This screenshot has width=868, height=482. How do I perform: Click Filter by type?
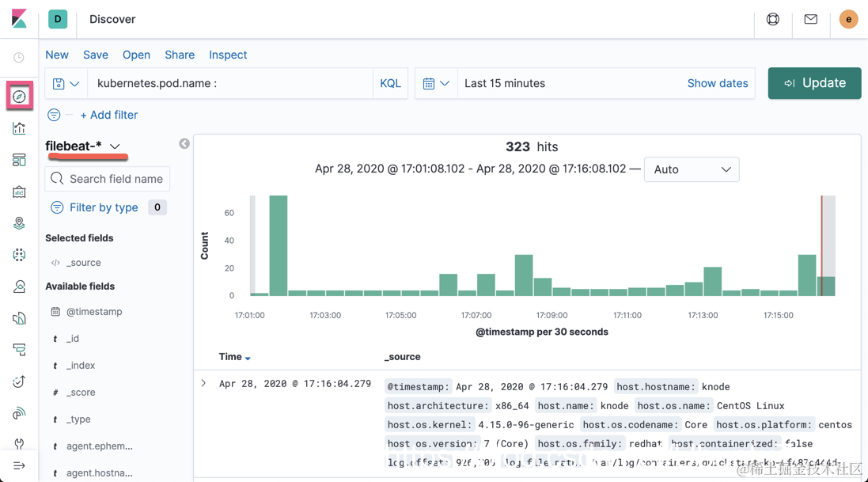coord(104,207)
